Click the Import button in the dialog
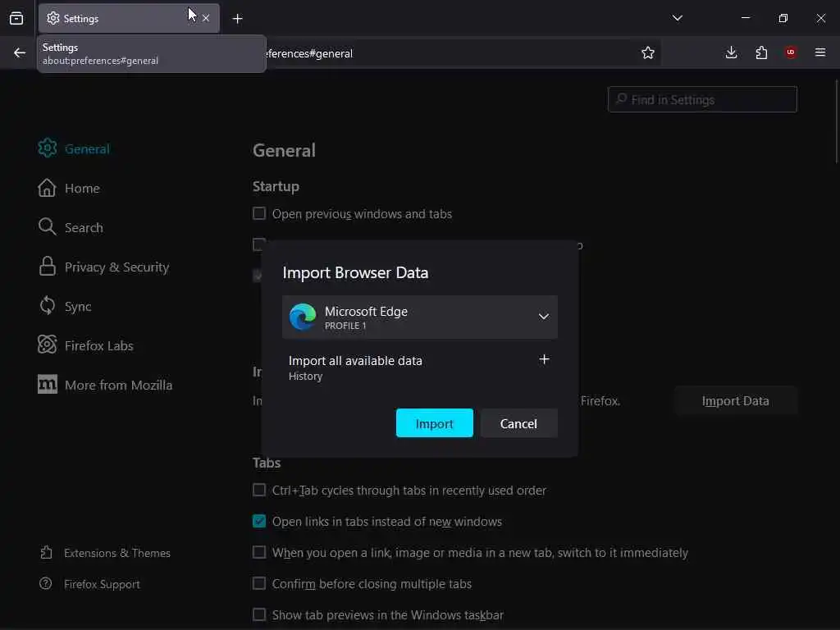This screenshot has width=840, height=630. pos(435,423)
